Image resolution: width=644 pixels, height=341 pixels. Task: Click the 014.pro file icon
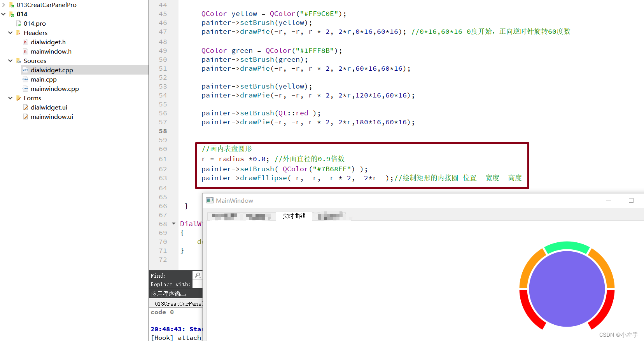[19, 24]
